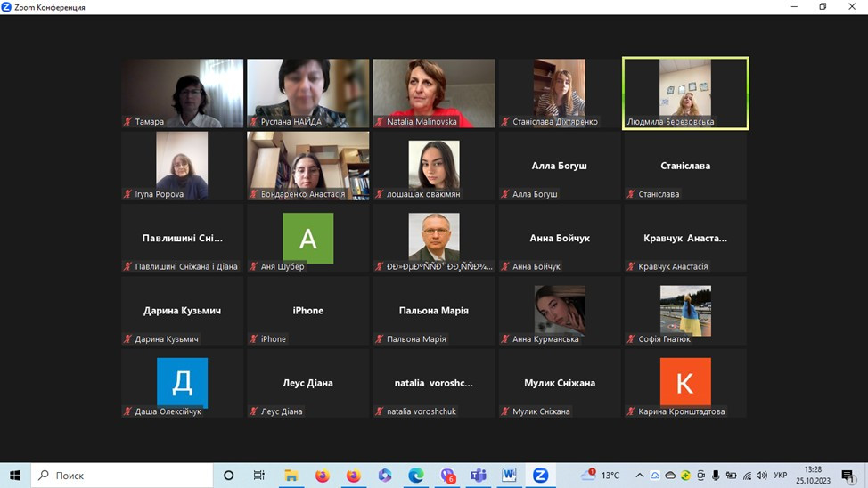Click muted mic icon next to Софія Гнатюк
Image resolution: width=868 pixels, height=488 pixels.
(631, 339)
